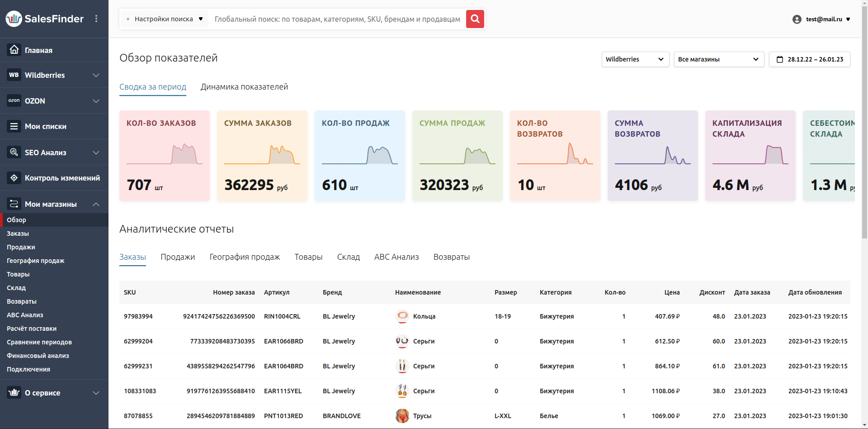Switch to Динамика показателей tab
The height and width of the screenshot is (429, 868).
tap(244, 87)
